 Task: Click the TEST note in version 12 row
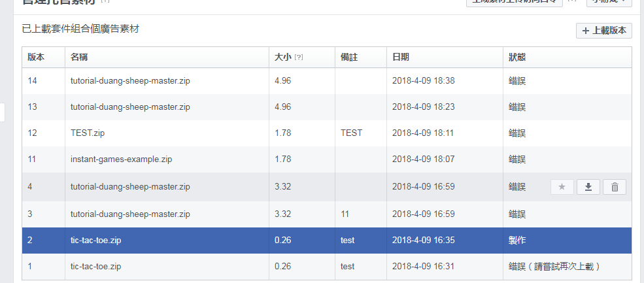tap(351, 133)
